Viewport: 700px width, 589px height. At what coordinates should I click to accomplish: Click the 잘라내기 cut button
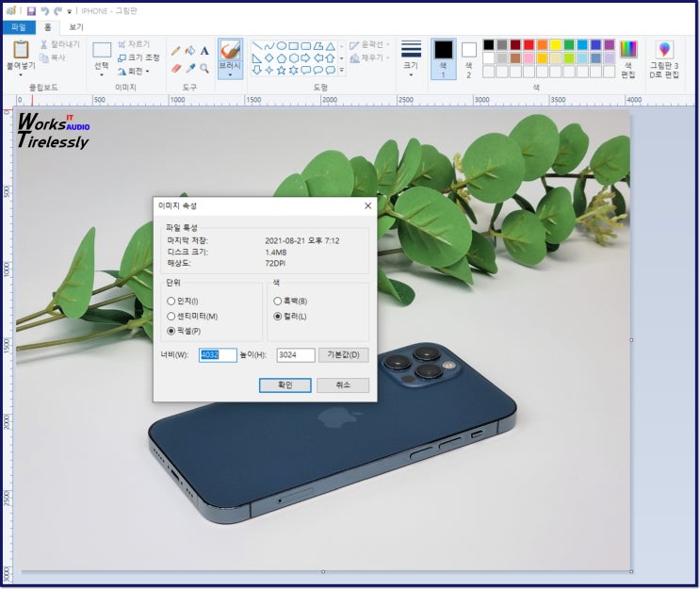click(59, 44)
